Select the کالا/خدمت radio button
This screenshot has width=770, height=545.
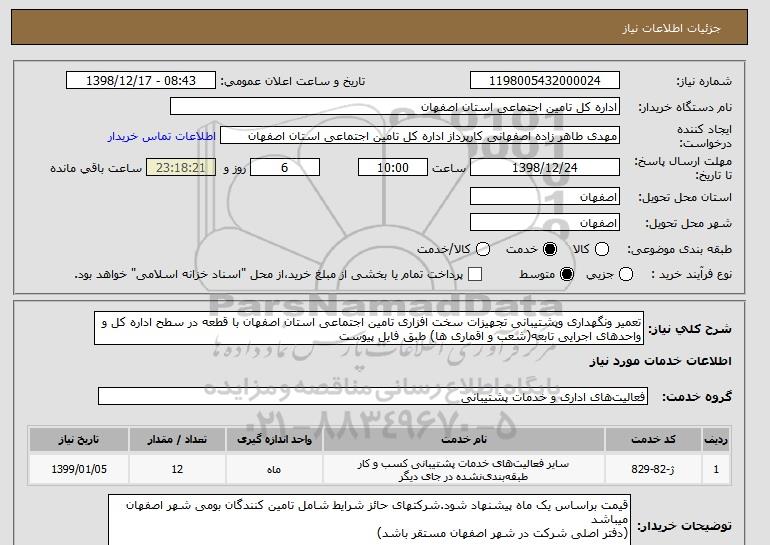483,249
